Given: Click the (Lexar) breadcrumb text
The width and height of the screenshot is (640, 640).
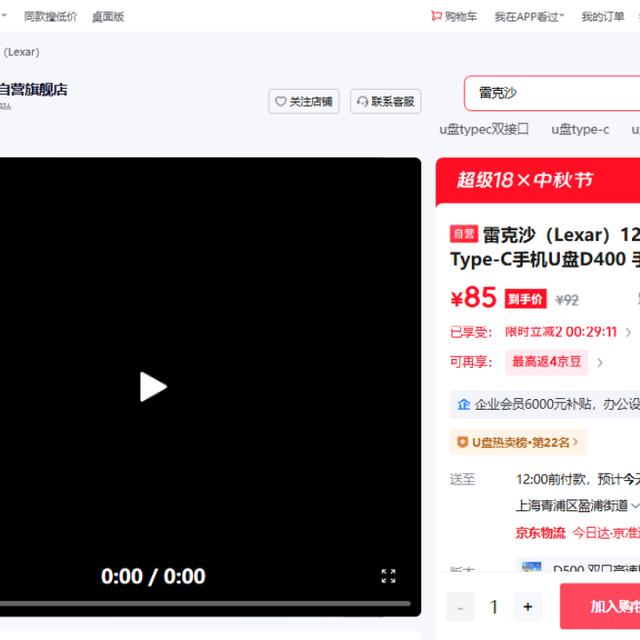Looking at the screenshot, I should click(x=22, y=52).
